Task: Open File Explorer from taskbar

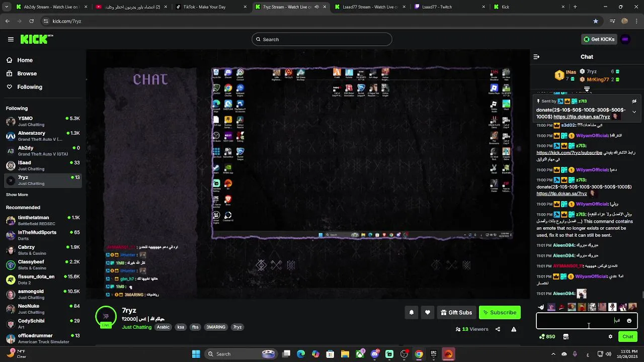Action: click(x=345, y=354)
